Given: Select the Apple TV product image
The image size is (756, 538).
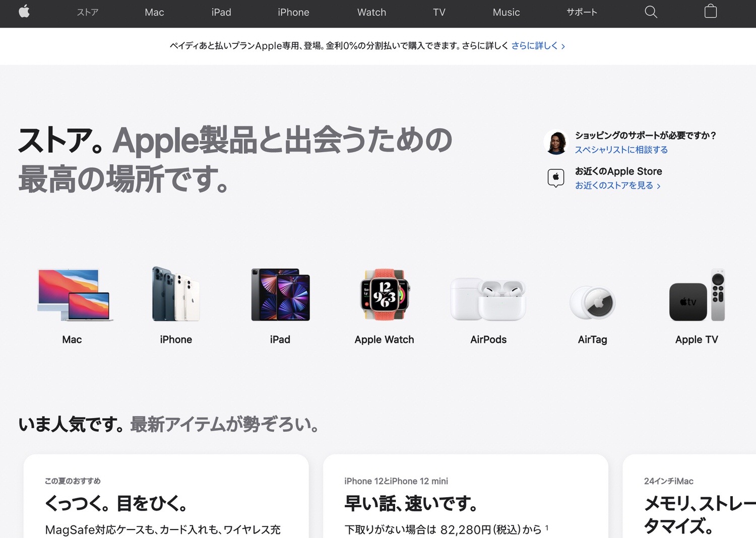Looking at the screenshot, I should click(x=697, y=295).
